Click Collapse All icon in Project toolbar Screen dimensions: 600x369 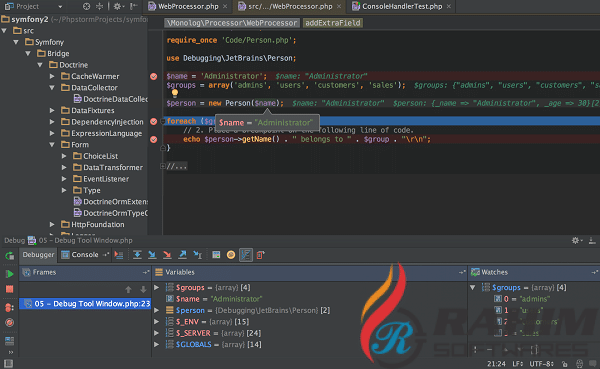pyautogui.click(x=99, y=6)
